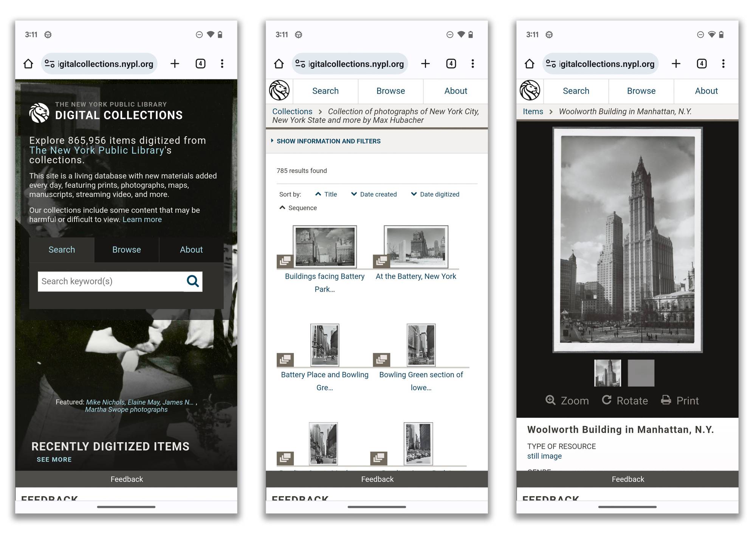Click Collections breadcrumb link
Image resolution: width=756 pixels, height=534 pixels.
pos(292,111)
